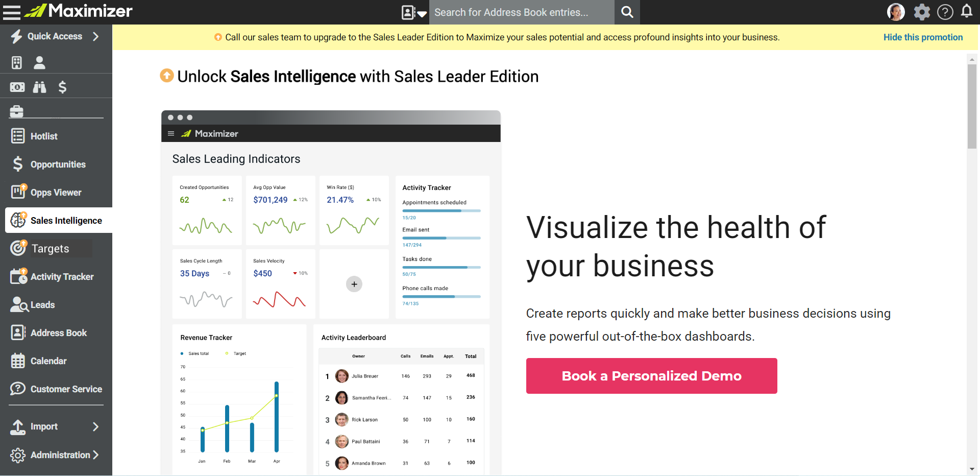Screen dimensions: 980x476
Task: Click the Leads person-search icon
Action: click(19, 304)
